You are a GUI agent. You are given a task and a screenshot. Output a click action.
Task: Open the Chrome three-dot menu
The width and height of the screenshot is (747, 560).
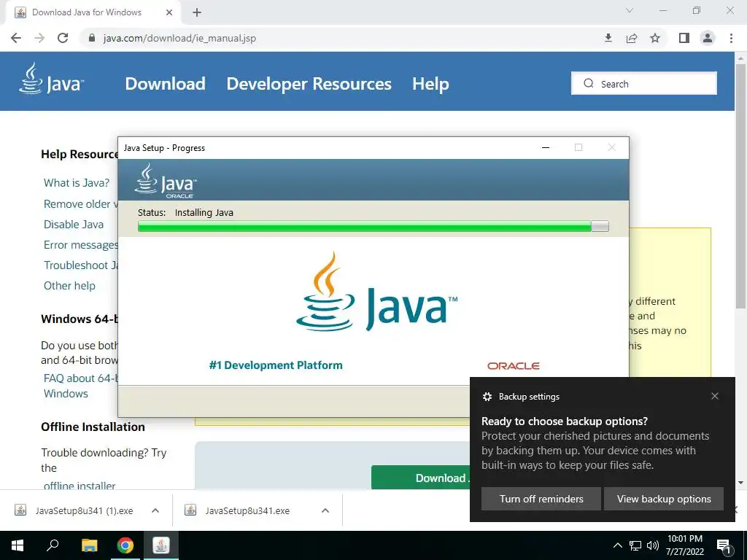731,38
